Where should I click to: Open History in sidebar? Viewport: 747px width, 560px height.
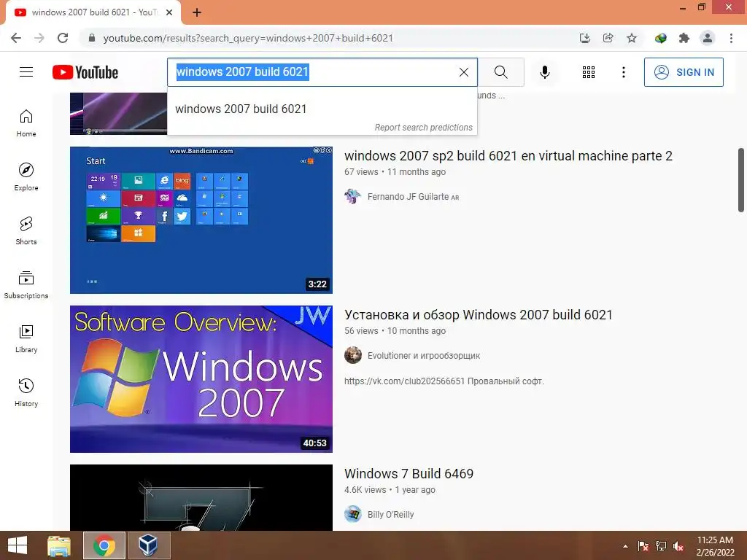[x=26, y=392]
